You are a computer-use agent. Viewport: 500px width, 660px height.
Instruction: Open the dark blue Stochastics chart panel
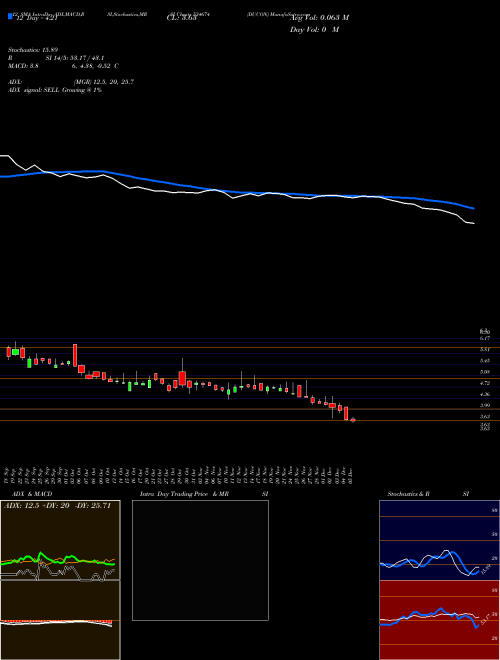click(x=439, y=540)
